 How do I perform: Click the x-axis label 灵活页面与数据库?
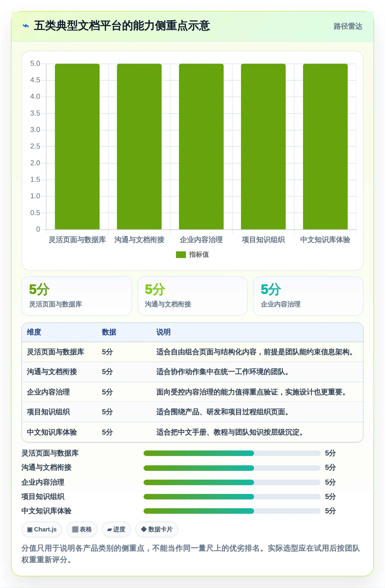(x=77, y=240)
